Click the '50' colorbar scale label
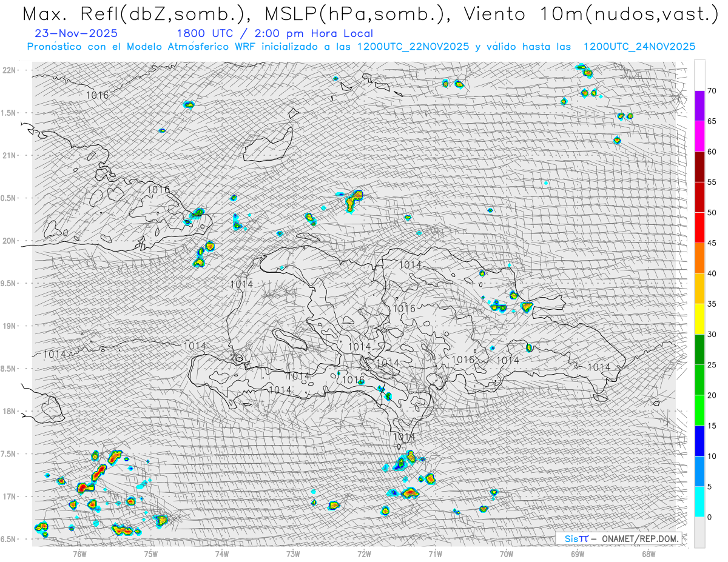728x562 pixels. click(712, 213)
